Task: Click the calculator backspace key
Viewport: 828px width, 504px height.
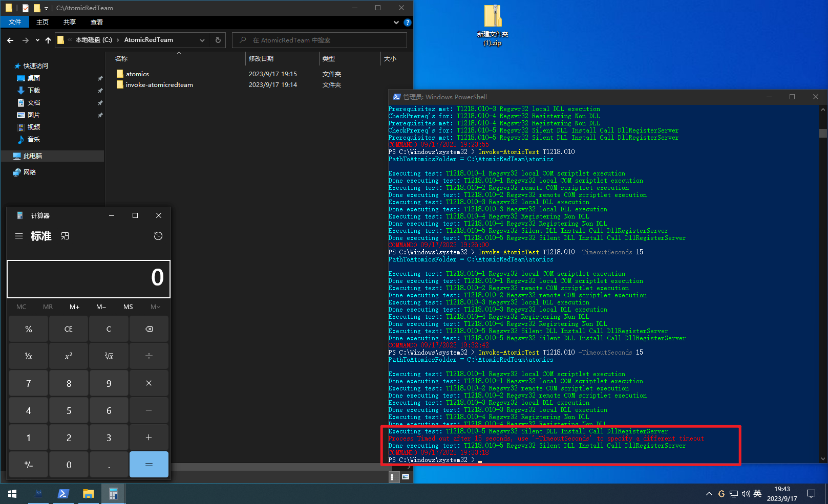Action: coord(149,329)
